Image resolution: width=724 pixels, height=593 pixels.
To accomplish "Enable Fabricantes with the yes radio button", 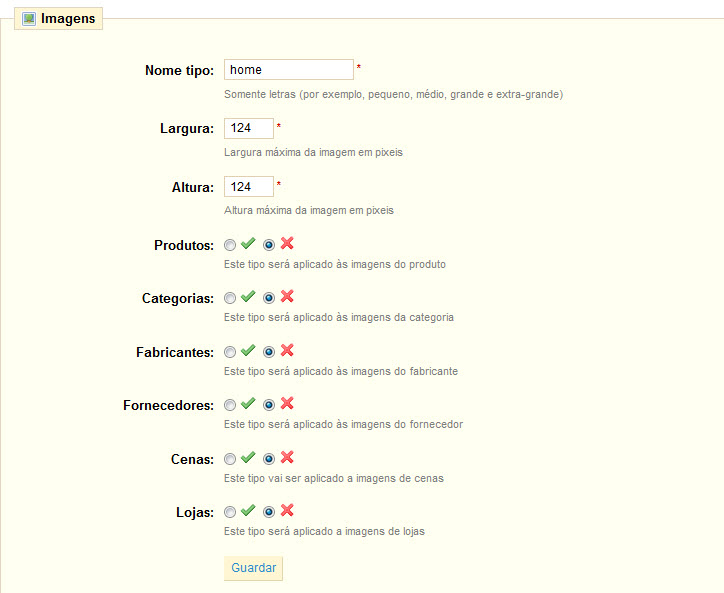I will [230, 352].
